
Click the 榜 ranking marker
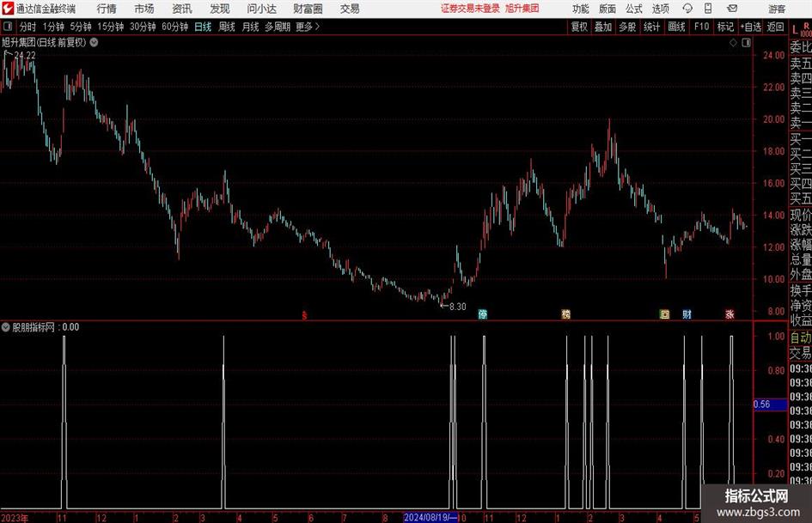(x=566, y=314)
